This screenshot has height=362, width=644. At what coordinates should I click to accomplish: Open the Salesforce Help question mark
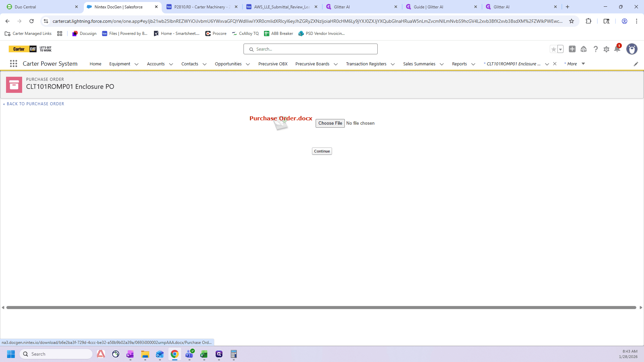(x=595, y=49)
